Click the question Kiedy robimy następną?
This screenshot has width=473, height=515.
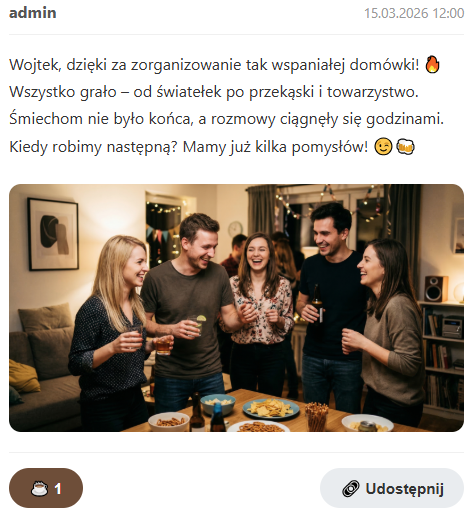click(x=93, y=147)
